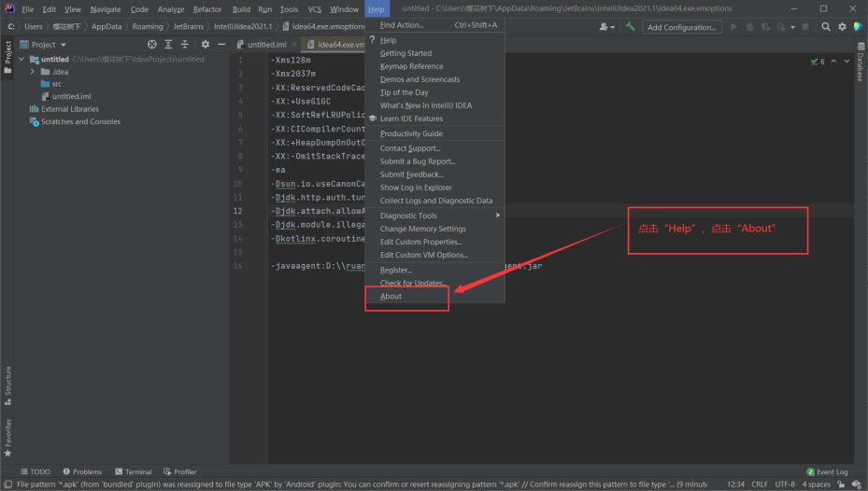The image size is (868, 491).
Task: Click Select Opened File target icon
Action: pos(151,44)
